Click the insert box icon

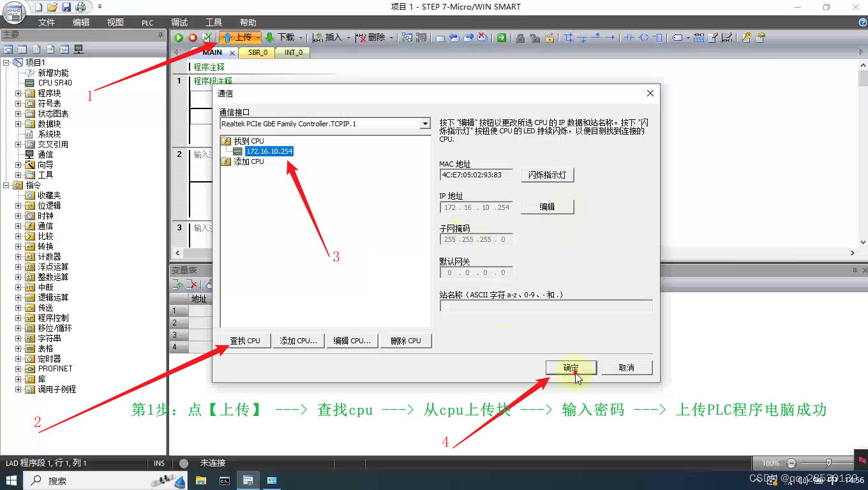[658, 38]
